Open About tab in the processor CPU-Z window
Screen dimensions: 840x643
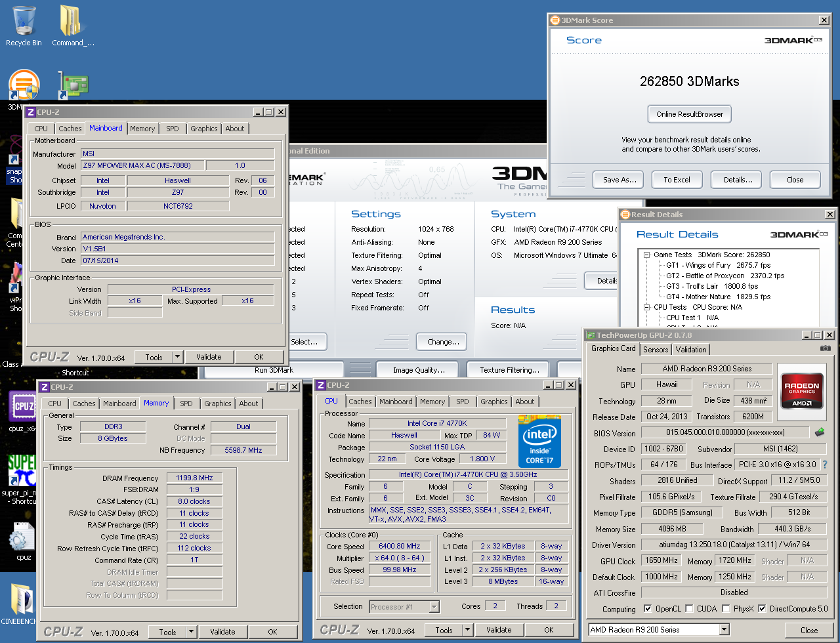coord(525,402)
